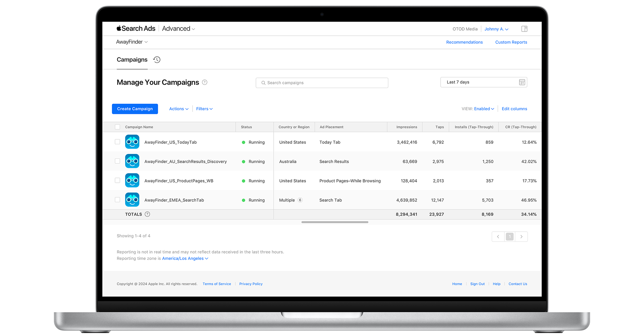Sort by Campaign Name column header
644x336 pixels.
click(x=139, y=127)
